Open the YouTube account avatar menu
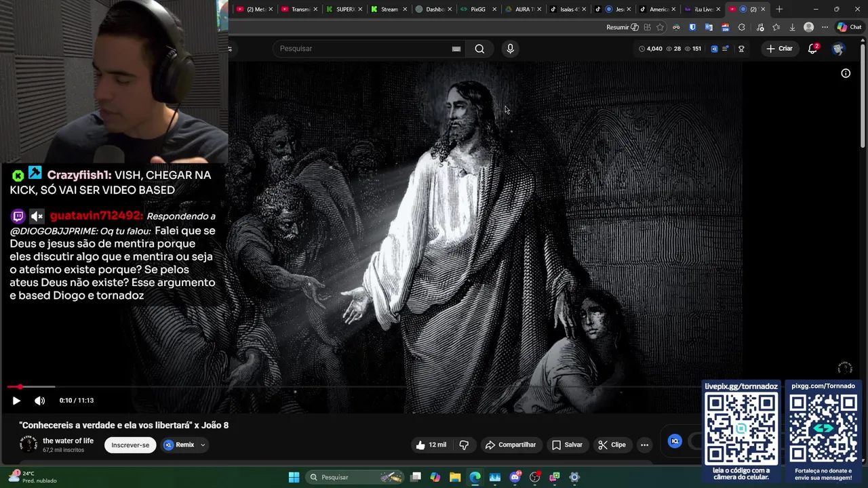Viewport: 868px width, 488px height. 838,49
